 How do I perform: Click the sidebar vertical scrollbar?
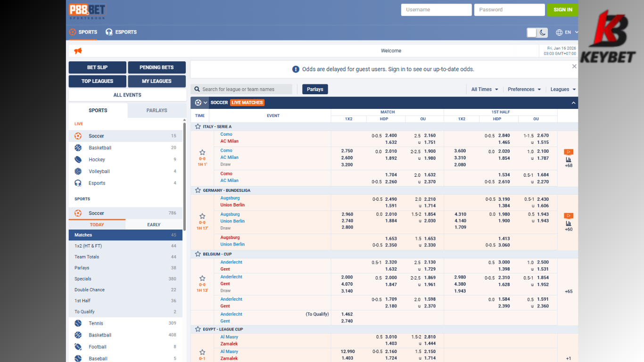click(x=184, y=165)
